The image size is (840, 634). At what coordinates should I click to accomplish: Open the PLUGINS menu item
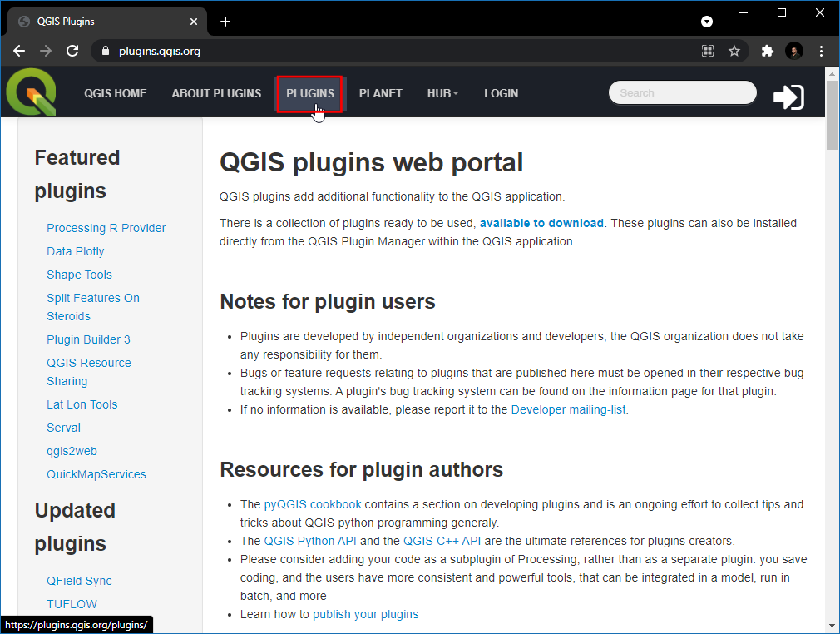pos(310,93)
